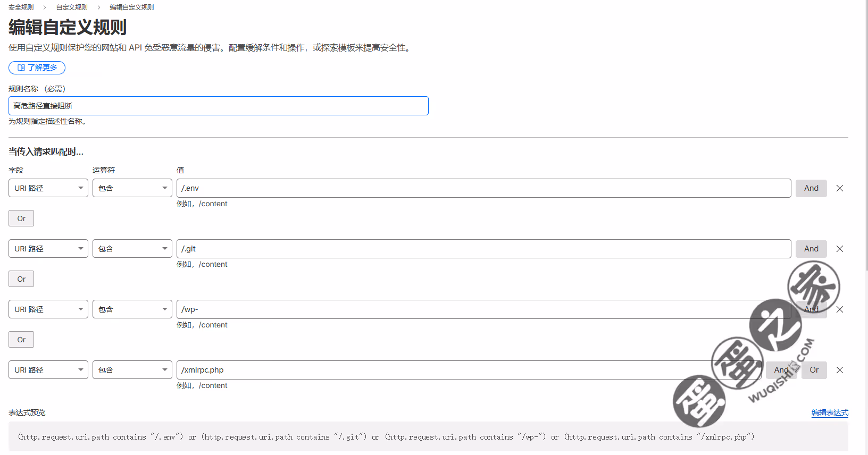Focus the rule name field 高危路径直接阻断

[x=219, y=106]
